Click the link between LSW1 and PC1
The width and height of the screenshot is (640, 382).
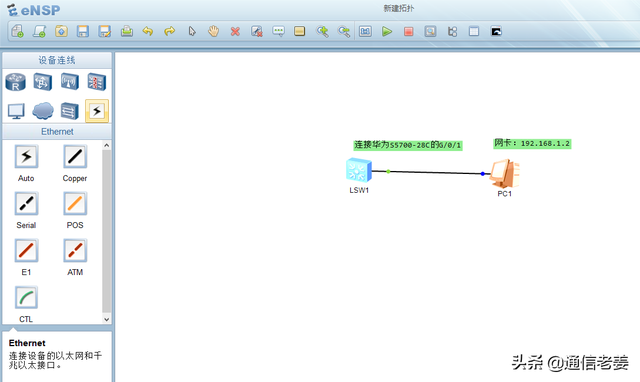point(431,173)
